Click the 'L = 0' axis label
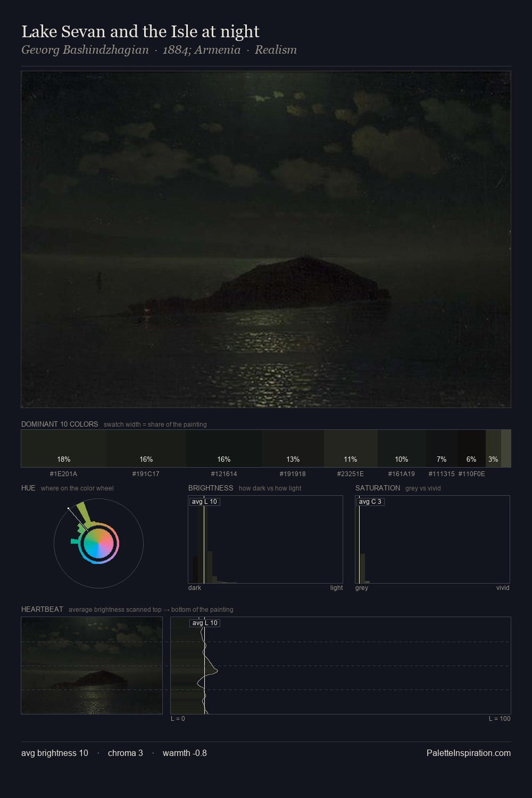The image size is (532, 798). click(x=178, y=719)
